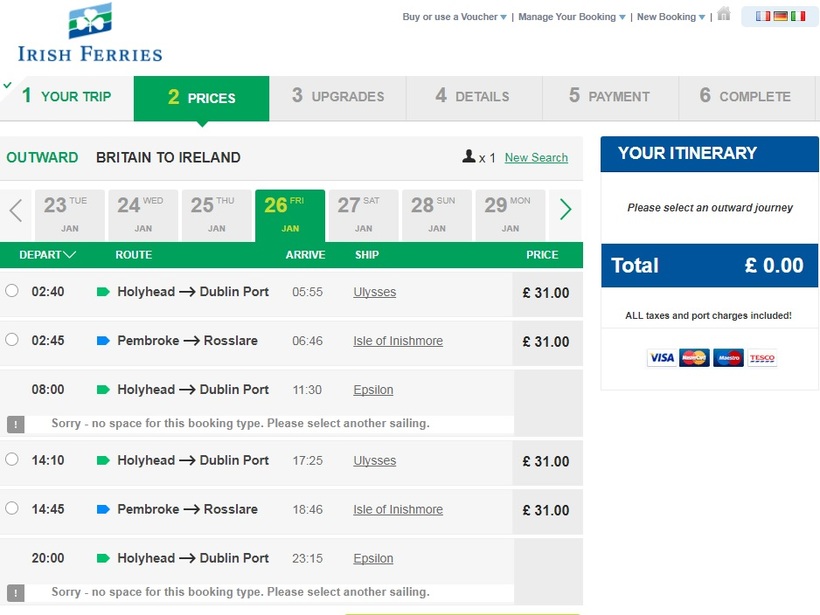The height and width of the screenshot is (615, 820).
Task: Click the MasterCard logo
Action: [694, 358]
